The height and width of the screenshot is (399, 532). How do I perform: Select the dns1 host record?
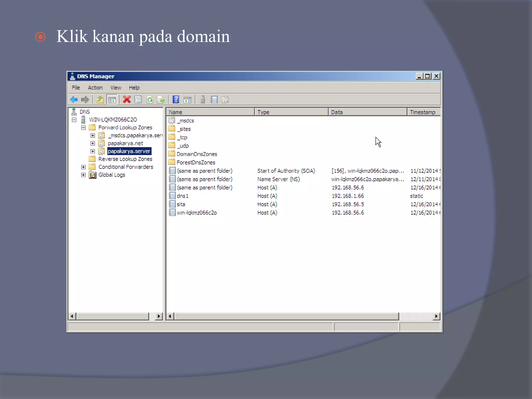179,196
